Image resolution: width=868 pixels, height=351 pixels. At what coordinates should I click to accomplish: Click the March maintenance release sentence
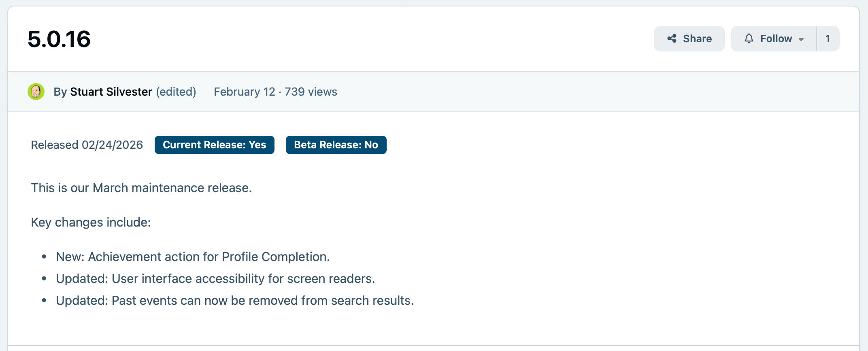coord(141,188)
